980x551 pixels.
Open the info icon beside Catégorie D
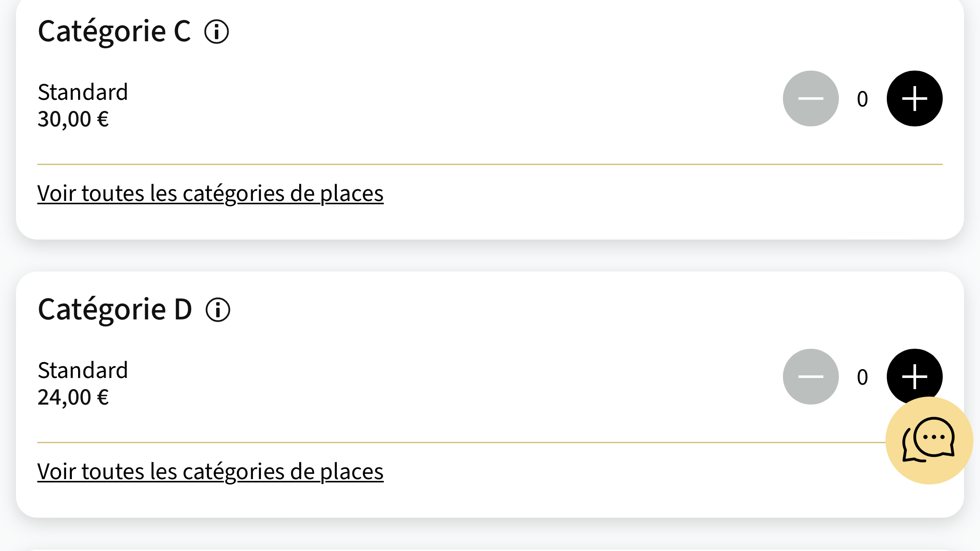pos(218,310)
